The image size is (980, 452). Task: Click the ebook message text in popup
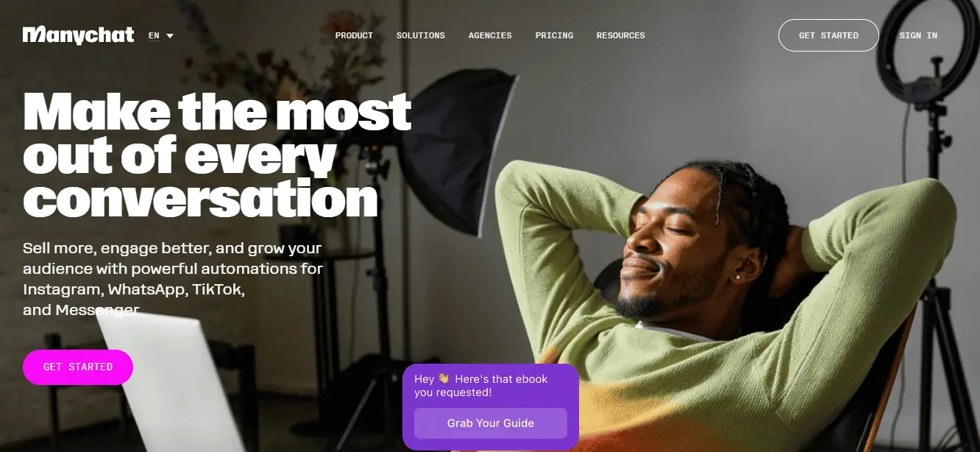click(x=481, y=386)
